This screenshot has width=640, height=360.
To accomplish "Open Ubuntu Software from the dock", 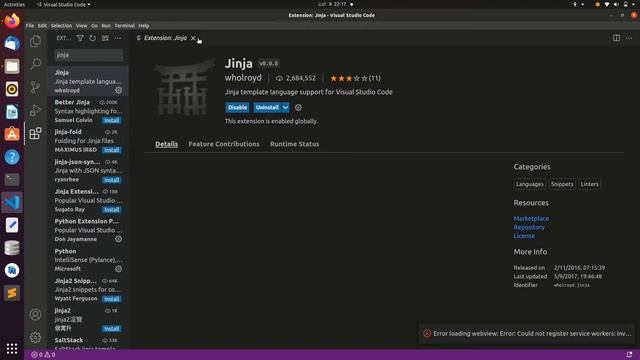I will coord(12,134).
